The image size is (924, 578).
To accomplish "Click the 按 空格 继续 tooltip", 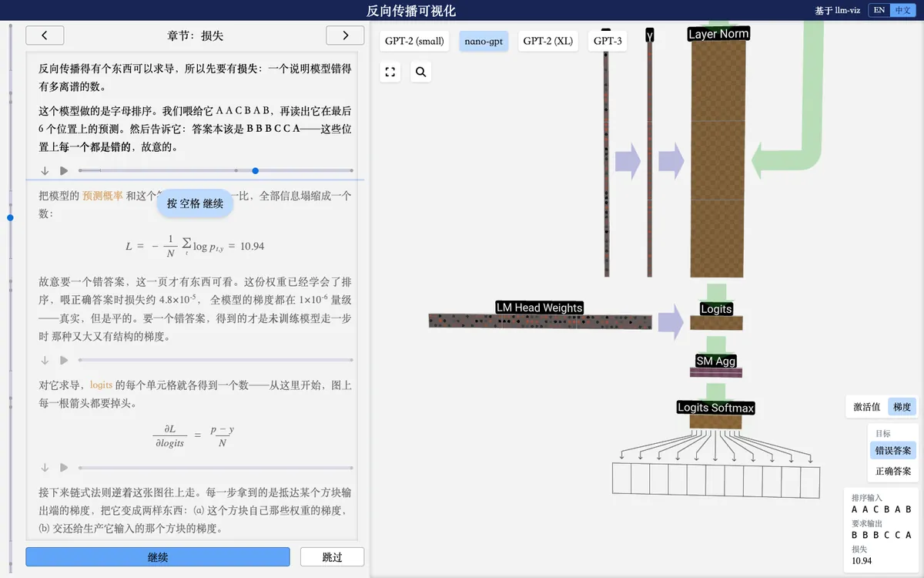I will (x=195, y=203).
